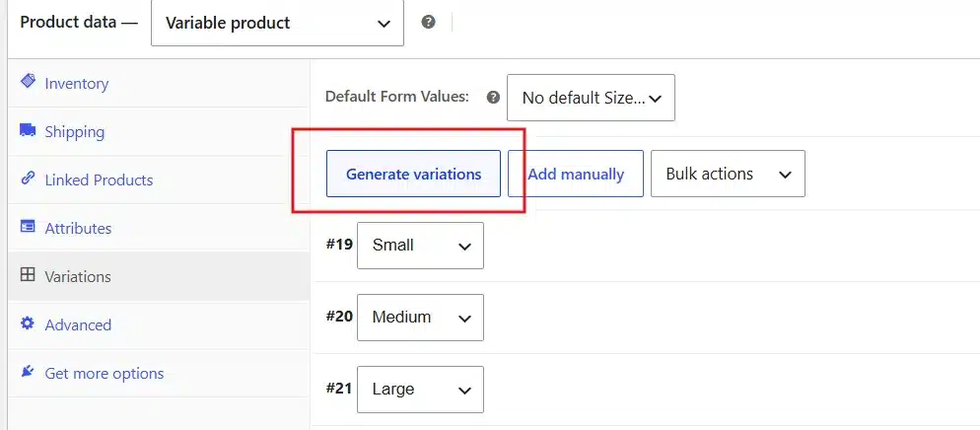Click the #21 variation ID label
Image resolution: width=980 pixels, height=430 pixels.
point(339,389)
